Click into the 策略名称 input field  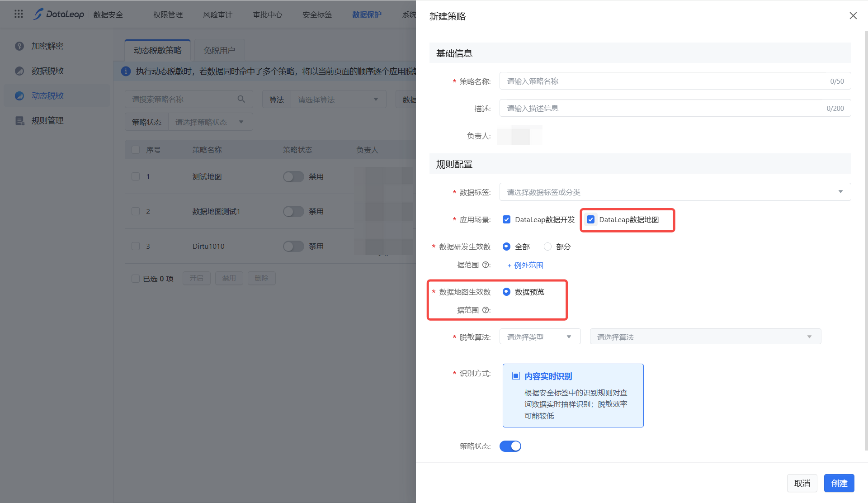(x=665, y=81)
